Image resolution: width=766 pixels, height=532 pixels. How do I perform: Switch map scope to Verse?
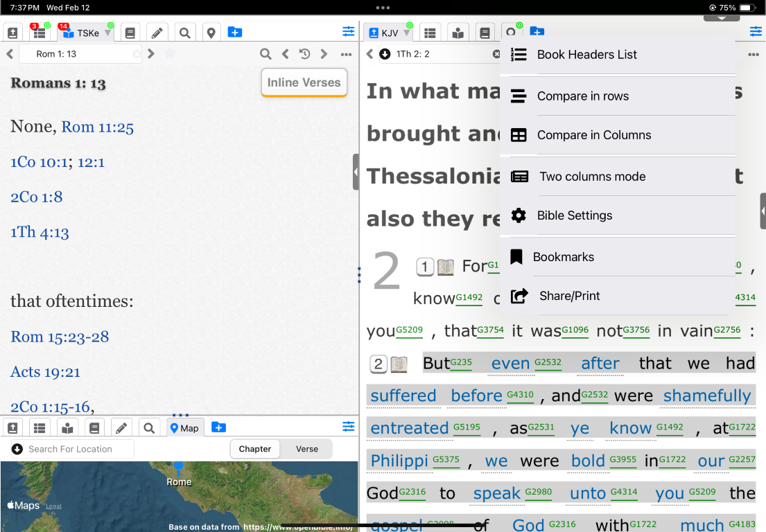[306, 449]
